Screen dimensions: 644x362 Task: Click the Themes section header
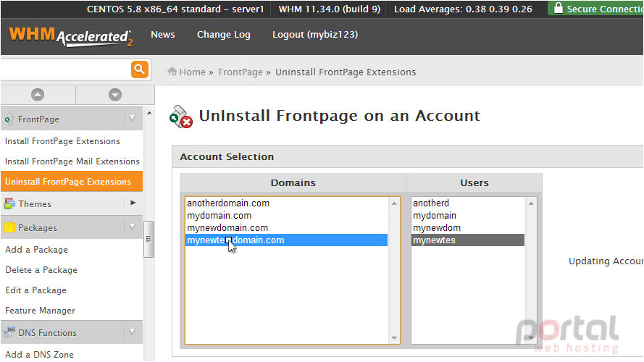(x=72, y=203)
